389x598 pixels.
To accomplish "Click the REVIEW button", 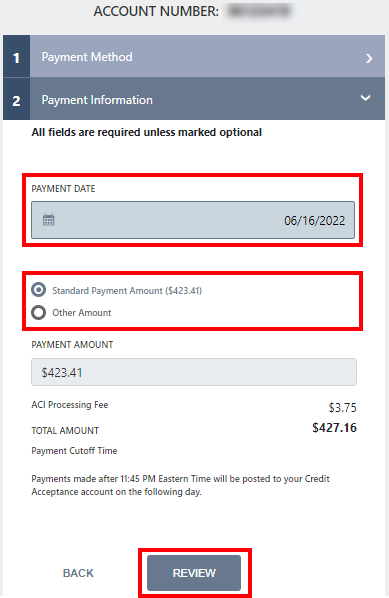I will point(194,573).
